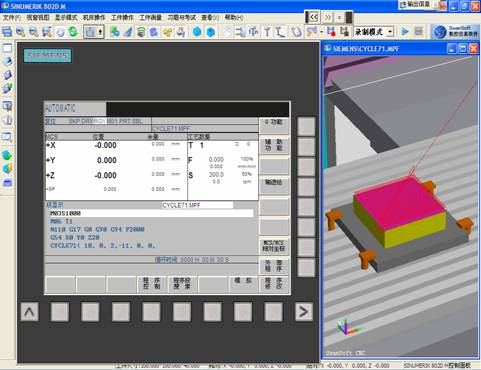Click the green refresh arrows icon

click(73, 32)
